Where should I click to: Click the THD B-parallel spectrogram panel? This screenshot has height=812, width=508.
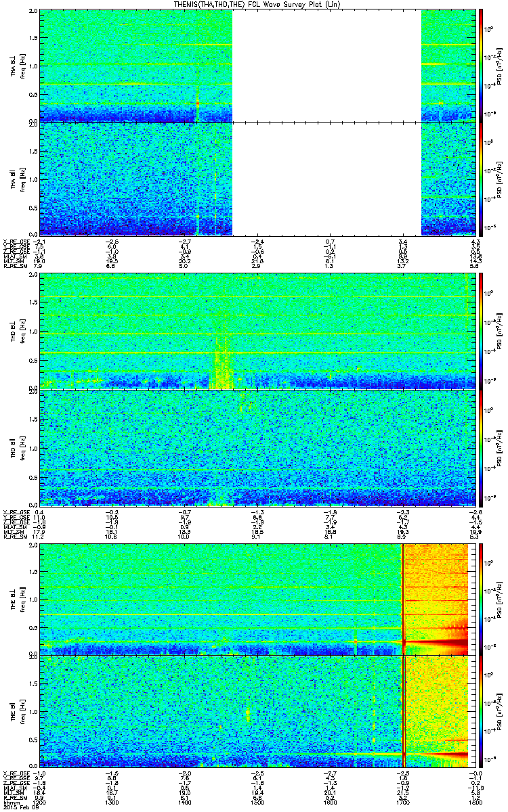(257, 447)
